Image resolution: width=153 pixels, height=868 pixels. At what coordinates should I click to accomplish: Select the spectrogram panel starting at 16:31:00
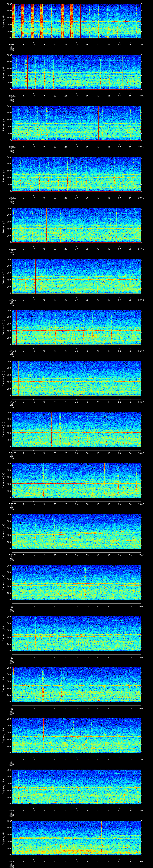click(77, 787)
